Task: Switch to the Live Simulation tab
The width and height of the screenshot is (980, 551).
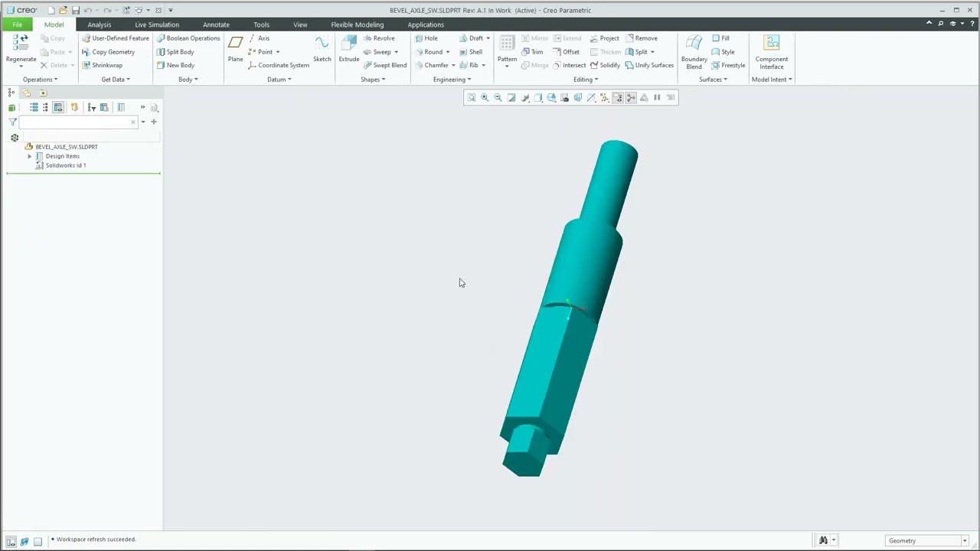Action: [157, 24]
